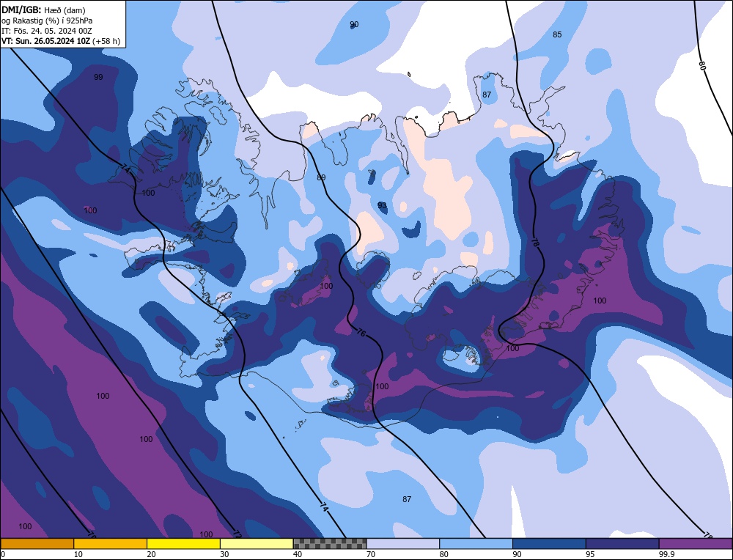Select the dark navy 95–99.9 legend swatch
The width and height of the screenshot is (733, 560).
[x=622, y=543]
